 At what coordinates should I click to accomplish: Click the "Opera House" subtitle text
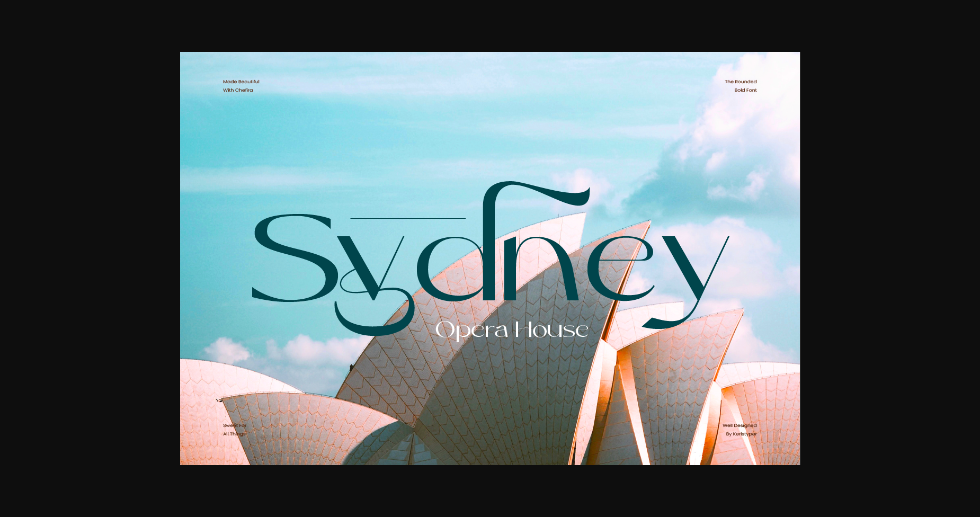coord(512,331)
